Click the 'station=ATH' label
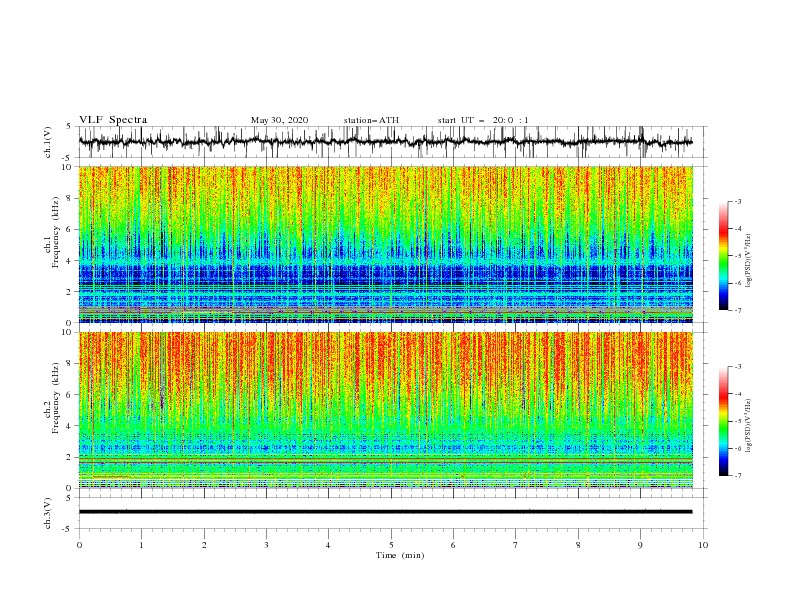The height and width of the screenshot is (612, 792). coord(371,120)
